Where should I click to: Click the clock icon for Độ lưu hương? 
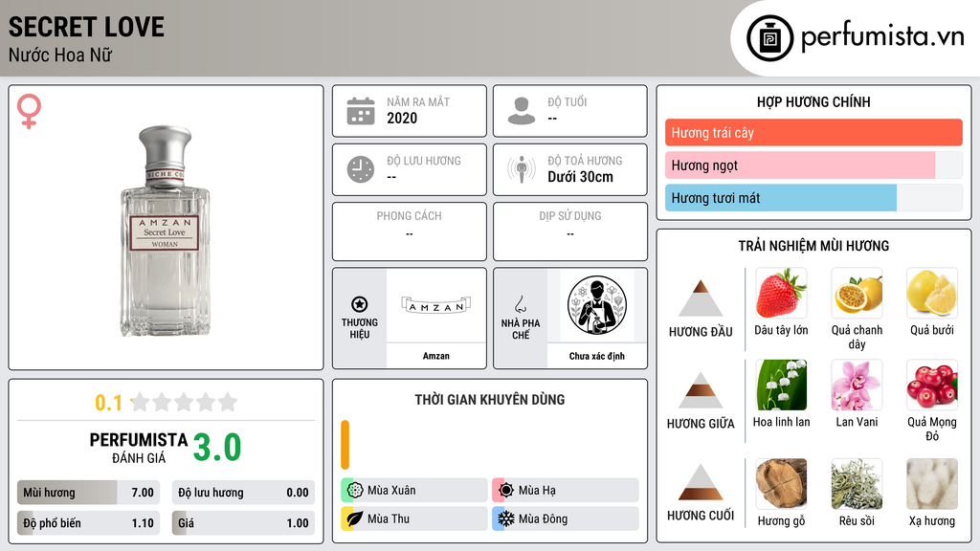tap(361, 169)
